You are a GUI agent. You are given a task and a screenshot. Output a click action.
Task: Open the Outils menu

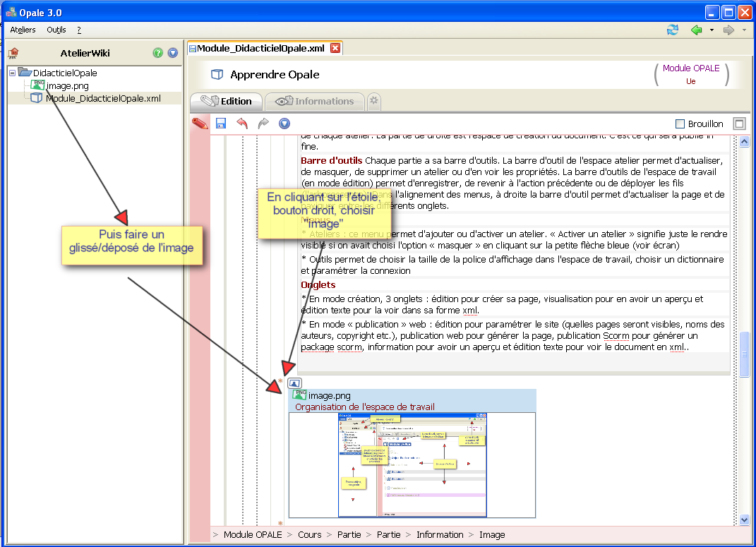(56, 30)
